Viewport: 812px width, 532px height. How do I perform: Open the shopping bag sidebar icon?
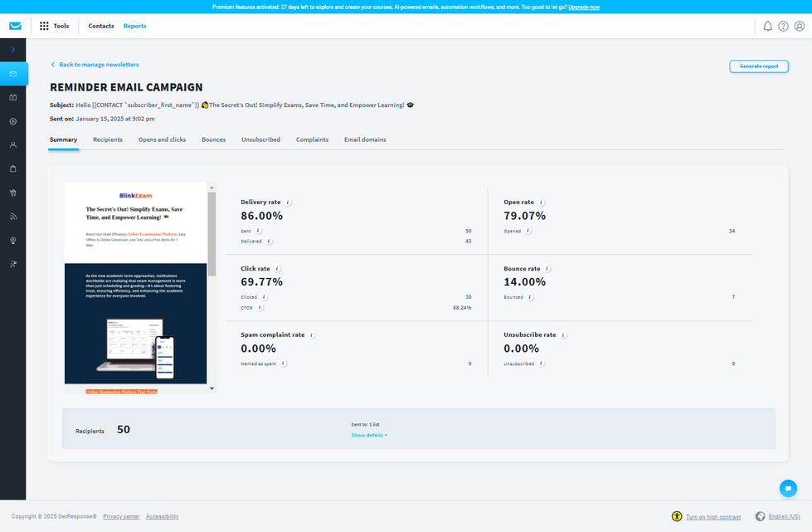[x=13, y=168]
